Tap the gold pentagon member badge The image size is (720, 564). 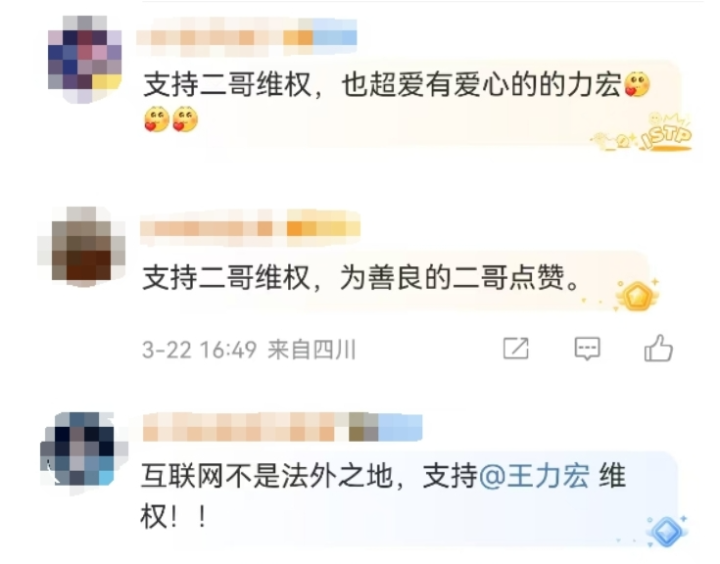click(638, 296)
